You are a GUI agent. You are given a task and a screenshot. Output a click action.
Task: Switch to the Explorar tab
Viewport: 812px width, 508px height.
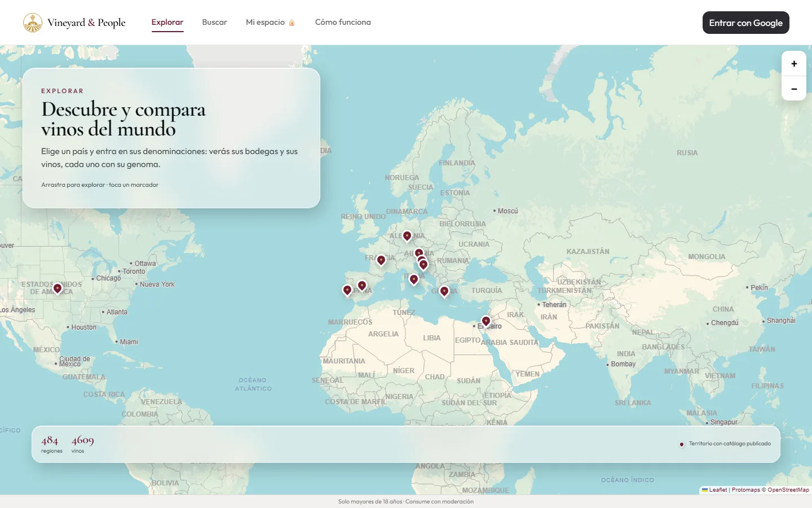coord(167,22)
